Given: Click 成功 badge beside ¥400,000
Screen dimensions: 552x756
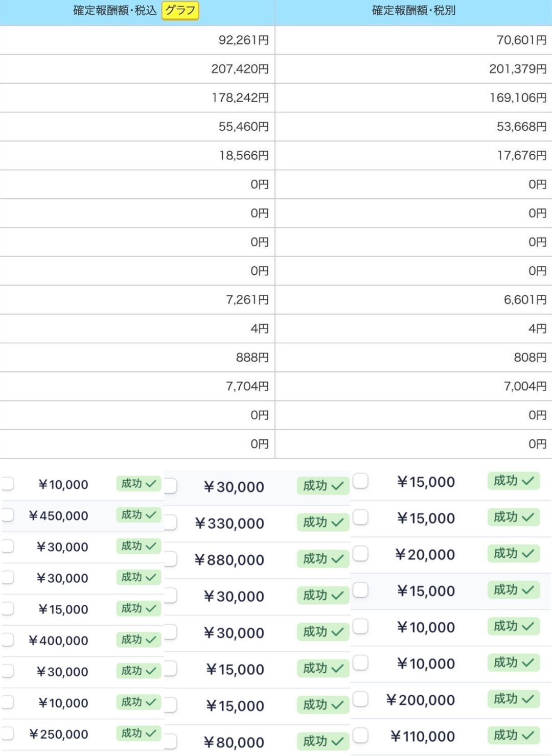Looking at the screenshot, I should point(139,640).
